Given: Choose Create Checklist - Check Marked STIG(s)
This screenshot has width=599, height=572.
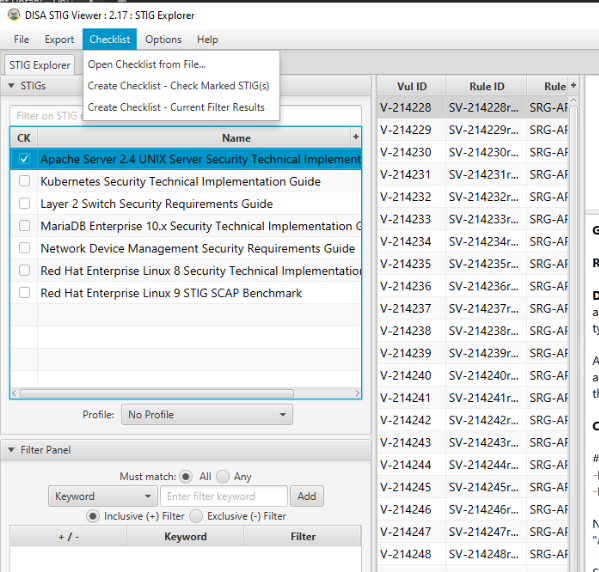Looking at the screenshot, I should (178, 86).
